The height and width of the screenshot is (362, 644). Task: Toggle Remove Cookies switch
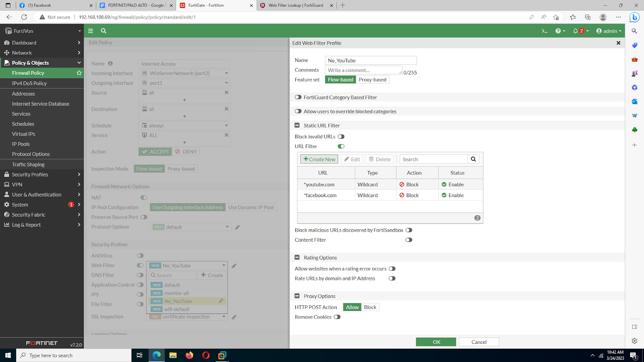tap(337, 317)
